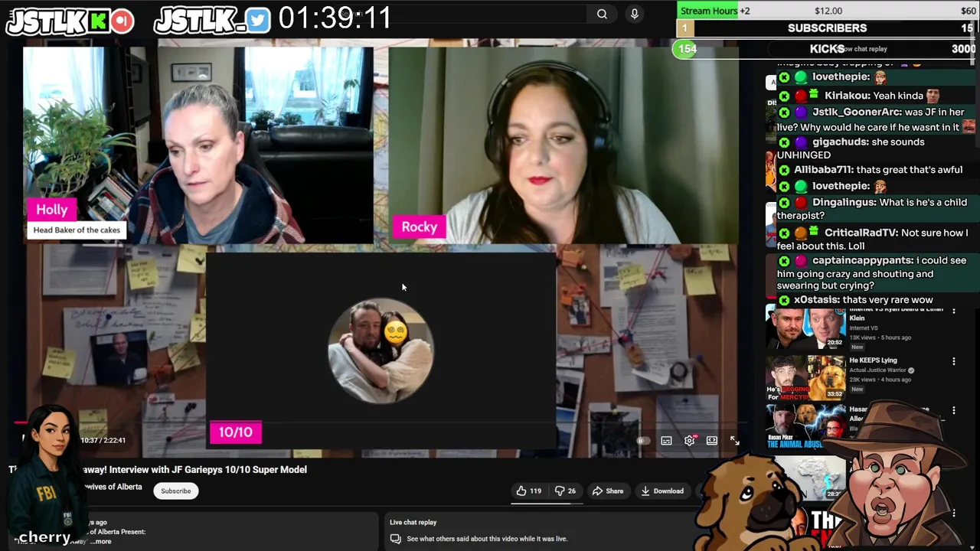Click the 01:39:11 stream timer
Image resolution: width=980 pixels, height=551 pixels.
[335, 18]
